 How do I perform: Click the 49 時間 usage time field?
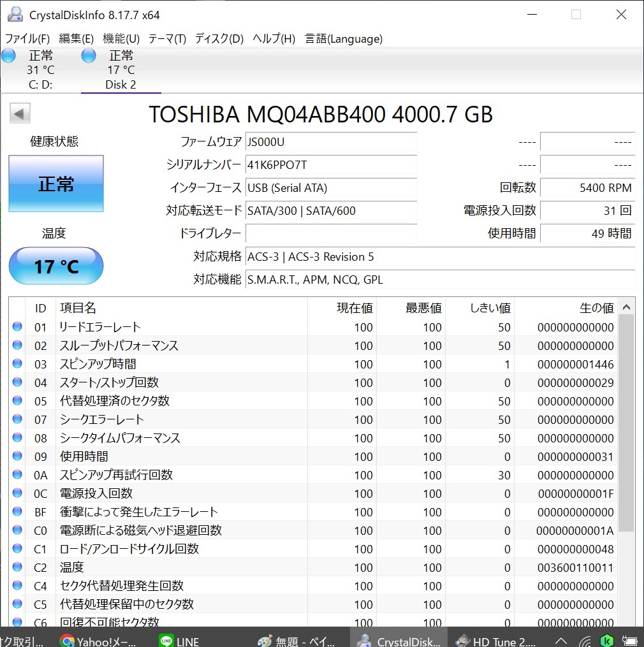[x=587, y=233]
